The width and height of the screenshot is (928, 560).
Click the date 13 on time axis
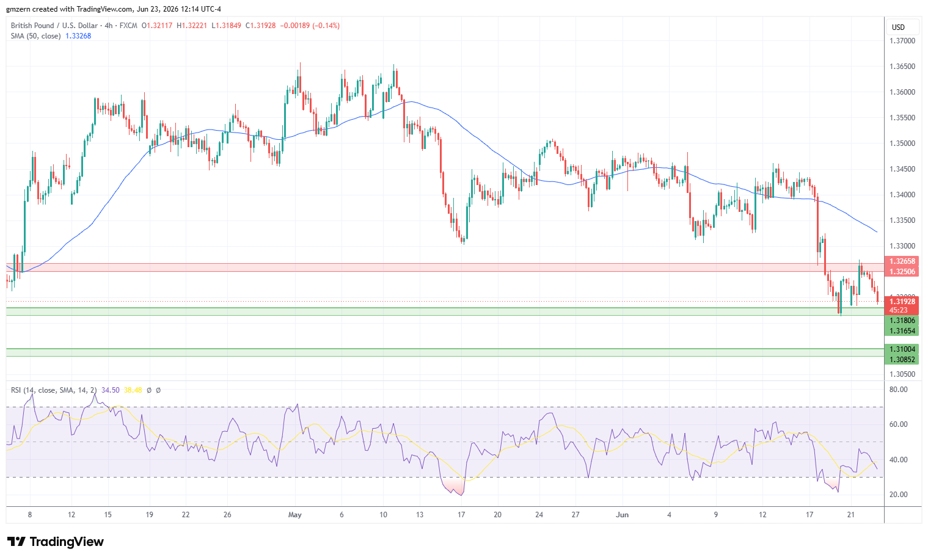tap(420, 515)
